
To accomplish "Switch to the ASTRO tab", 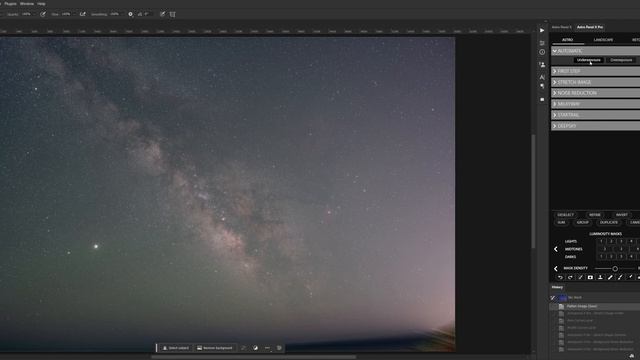I will (x=567, y=40).
